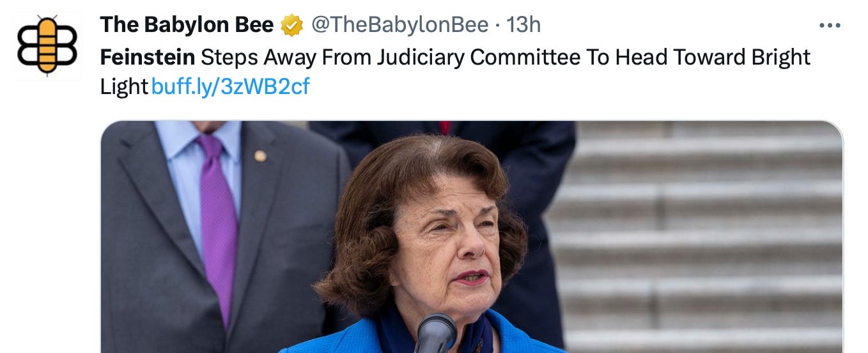Click the microphone in the photo
This screenshot has width=868, height=353.
point(435,334)
